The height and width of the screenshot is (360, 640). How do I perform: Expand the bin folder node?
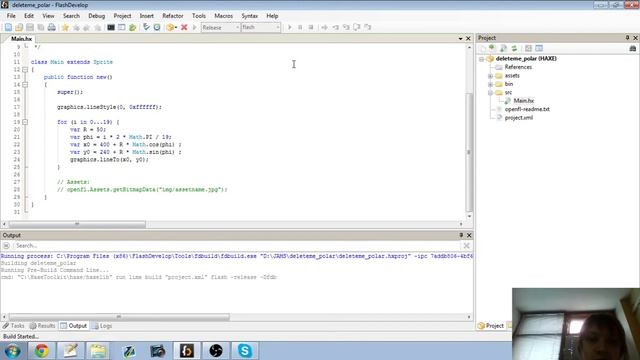click(490, 84)
